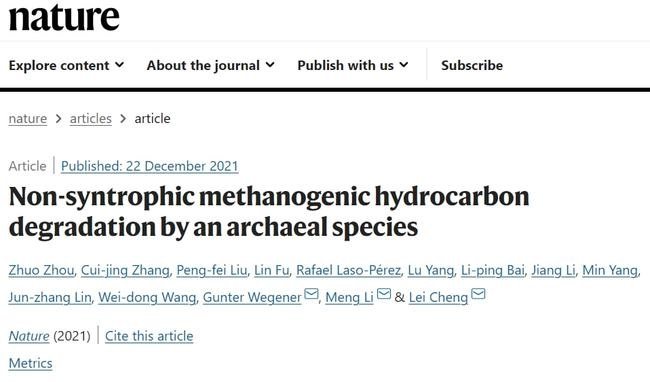Viewport: 650px width, 382px height.
Task: Click the Published: 22 December 2021 link
Action: (x=150, y=166)
